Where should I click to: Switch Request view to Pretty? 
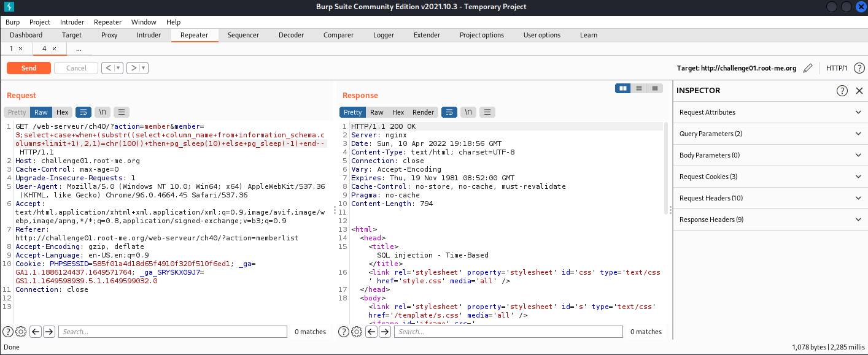tap(17, 112)
